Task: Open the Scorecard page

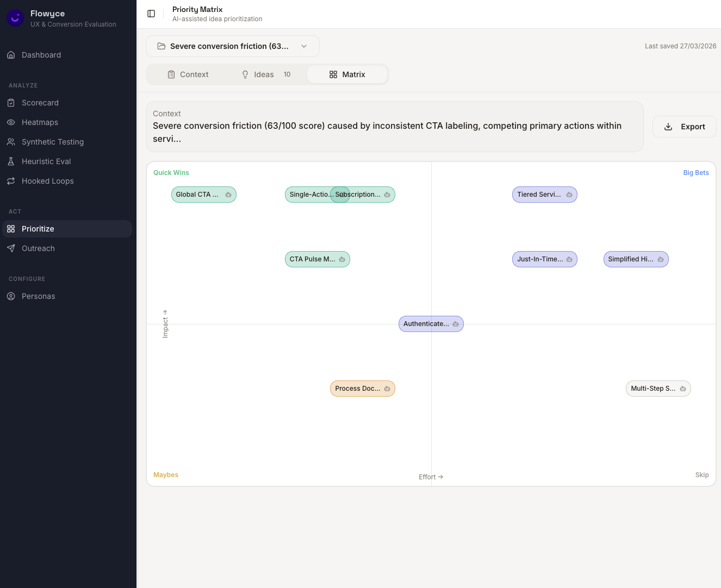Action: coord(67,103)
